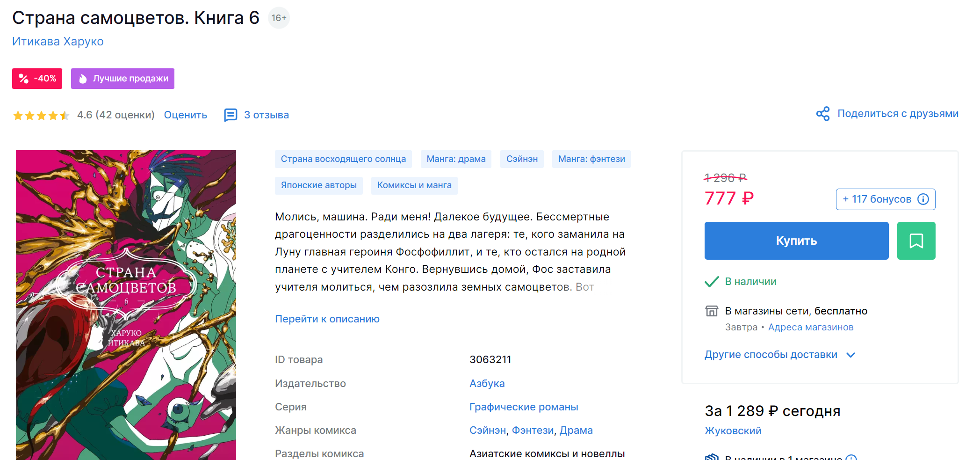The width and height of the screenshot is (980, 460).
Task: Click the info icon in the bonuses badge
Action: [923, 199]
